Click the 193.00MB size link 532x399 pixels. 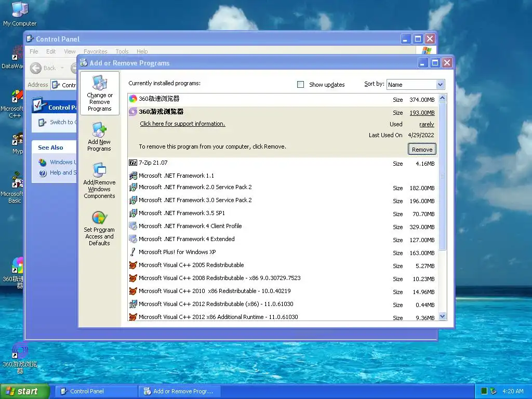pos(422,113)
